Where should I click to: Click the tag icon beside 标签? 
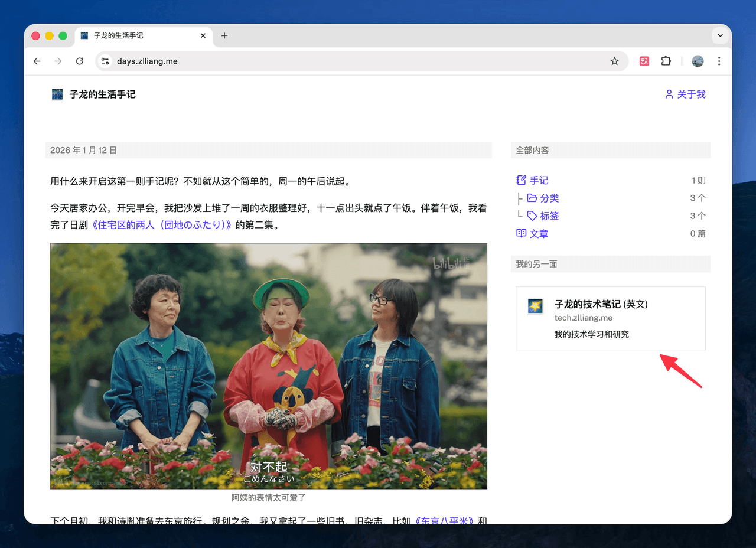tap(532, 216)
